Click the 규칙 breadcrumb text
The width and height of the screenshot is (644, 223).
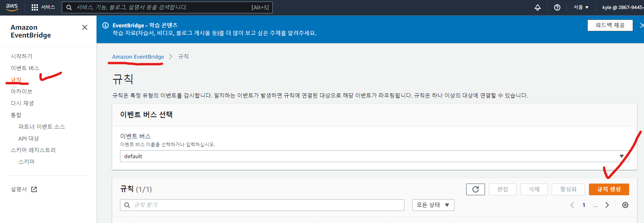click(x=183, y=57)
